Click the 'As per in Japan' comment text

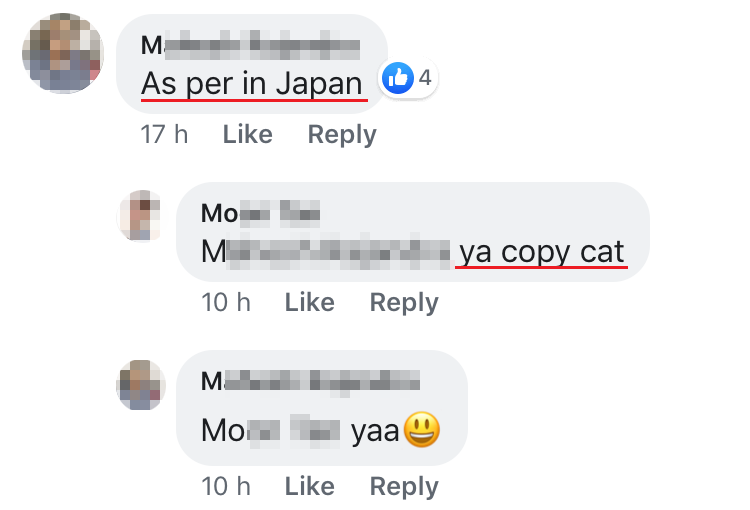(x=252, y=84)
